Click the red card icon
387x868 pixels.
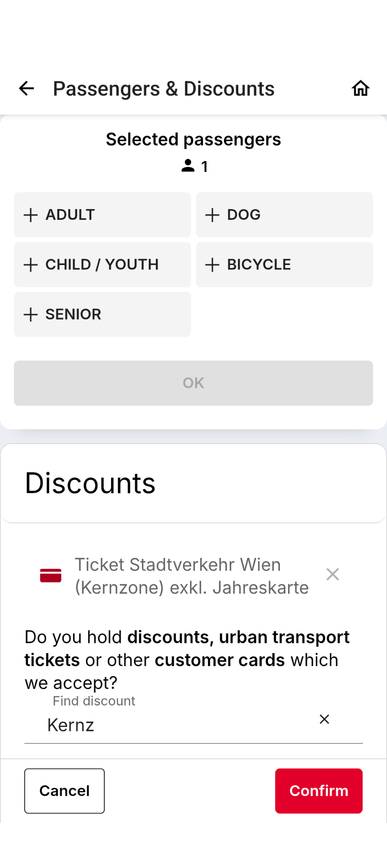click(x=51, y=575)
